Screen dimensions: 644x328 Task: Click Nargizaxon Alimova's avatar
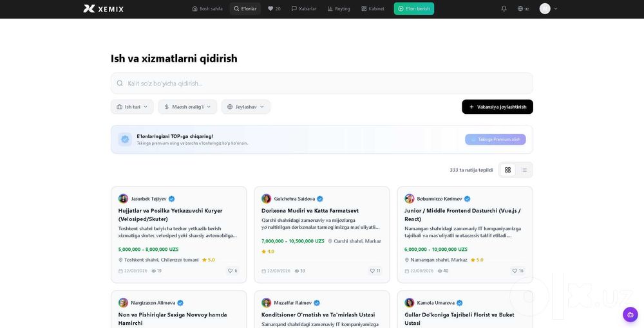123,303
